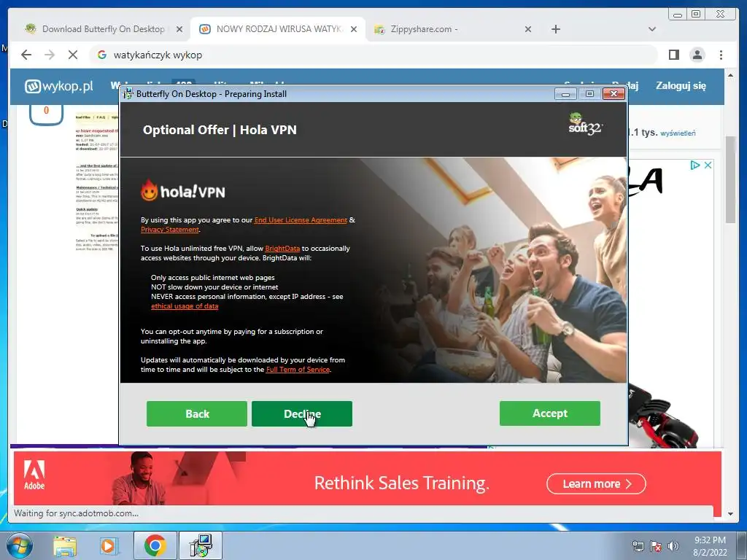Open Windows Media Player from the taskbar
This screenshot has width=747, height=560.
pyautogui.click(x=108, y=545)
